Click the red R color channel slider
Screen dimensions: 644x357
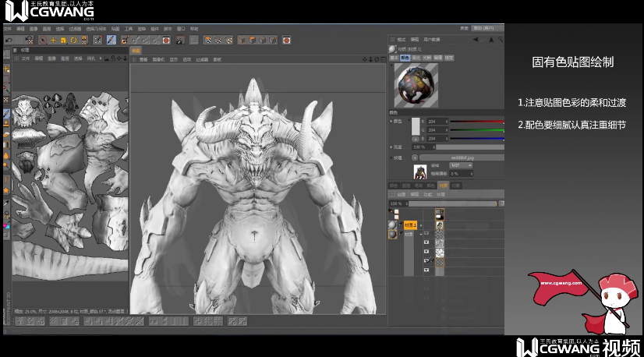point(477,122)
